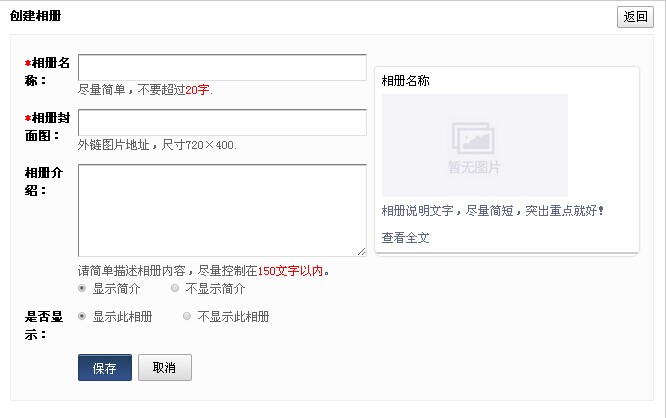Click the 暂无图片 placeholder thumbnail
The width and height of the screenshot is (666, 418).
(474, 145)
